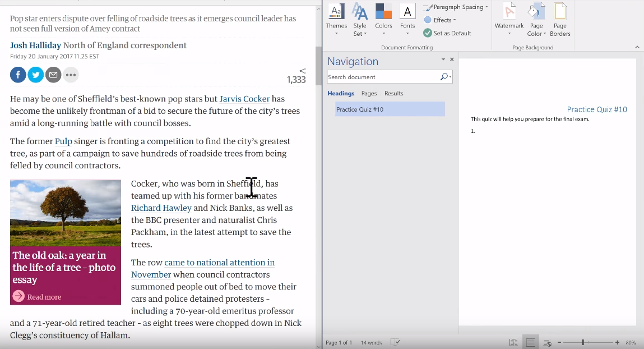
Task: Click the 'This quiz will help you prepare' sentence
Action: pyautogui.click(x=530, y=119)
